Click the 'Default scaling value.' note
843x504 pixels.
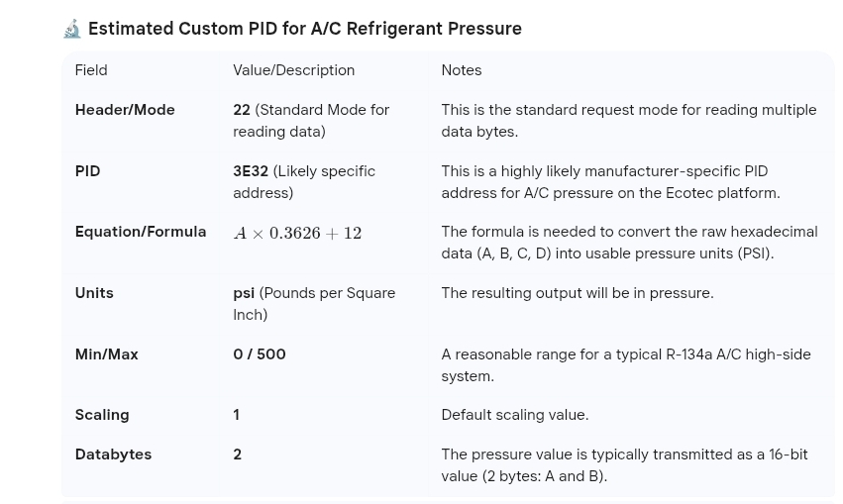(x=515, y=415)
